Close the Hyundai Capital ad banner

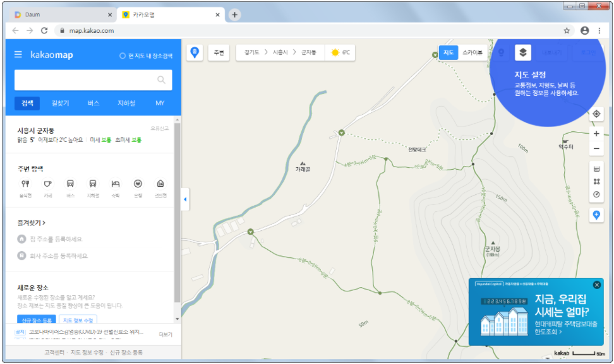(596, 285)
